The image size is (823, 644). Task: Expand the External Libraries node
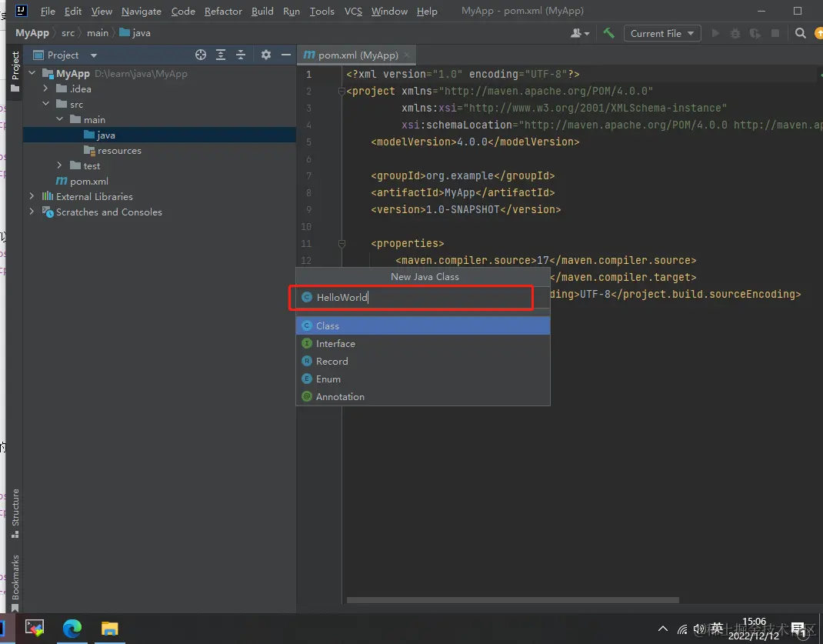point(32,197)
